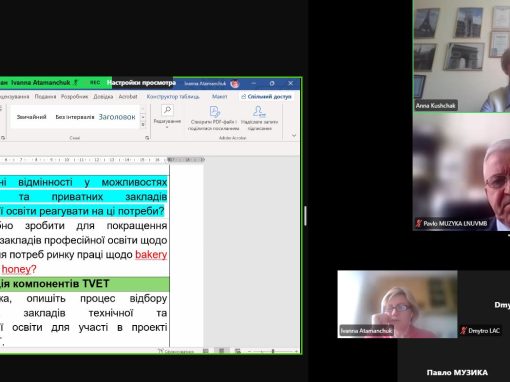
Task: Select Pavlo MUZYKA LNUVMB video tile
Action: (x=461, y=172)
